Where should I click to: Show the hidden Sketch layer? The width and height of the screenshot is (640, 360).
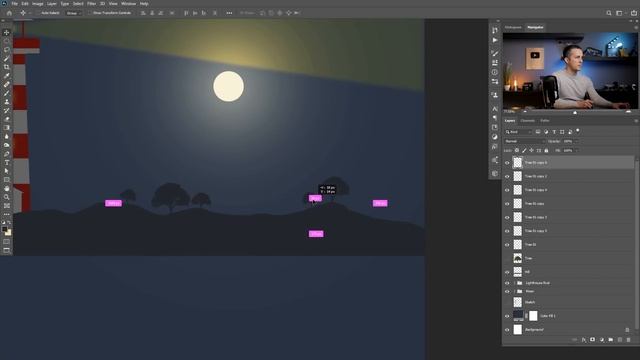pyautogui.click(x=507, y=302)
